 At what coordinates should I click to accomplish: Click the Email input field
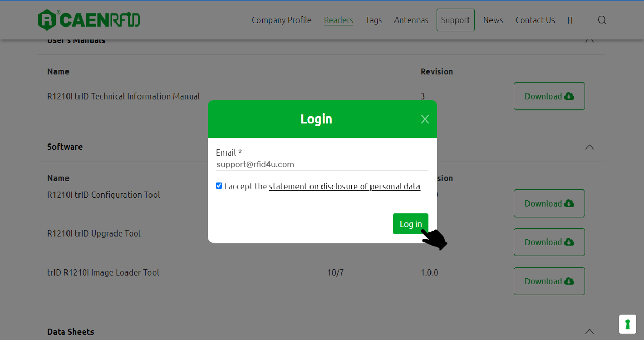click(322, 164)
